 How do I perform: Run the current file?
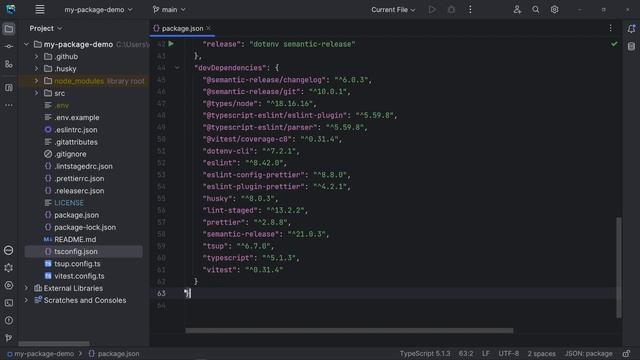[432, 9]
